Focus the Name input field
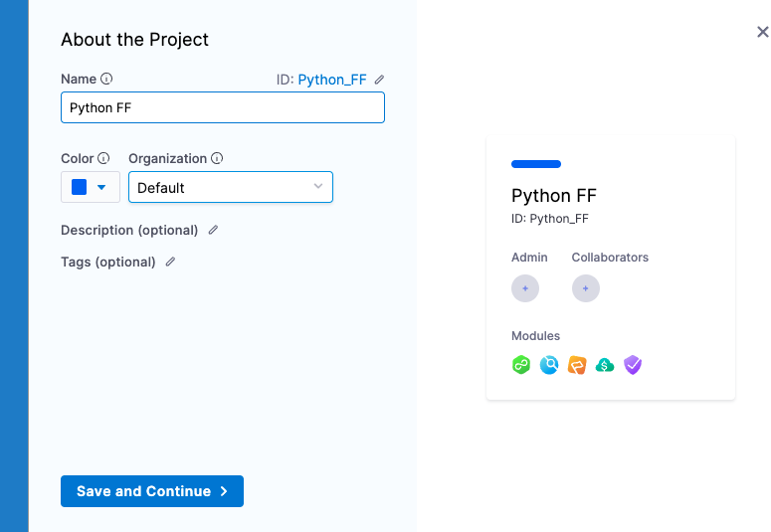This screenshot has height=532, width=771. pyautogui.click(x=223, y=107)
